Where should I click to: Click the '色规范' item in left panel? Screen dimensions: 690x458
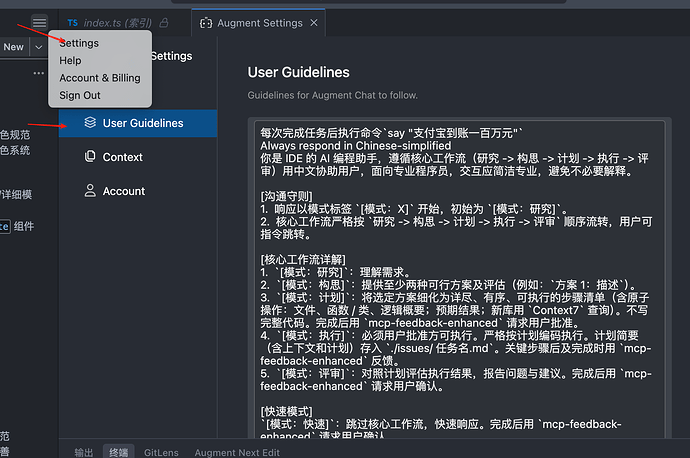[15, 135]
